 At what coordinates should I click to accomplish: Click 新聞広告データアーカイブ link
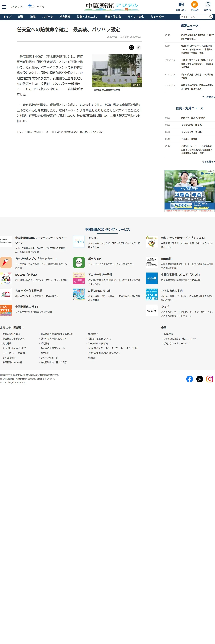pos(177,344)
